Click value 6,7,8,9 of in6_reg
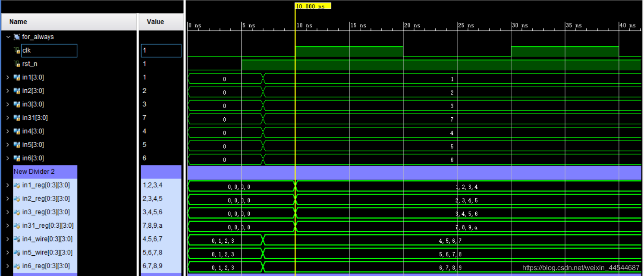Screen dimensions: 644x276 [152, 265]
